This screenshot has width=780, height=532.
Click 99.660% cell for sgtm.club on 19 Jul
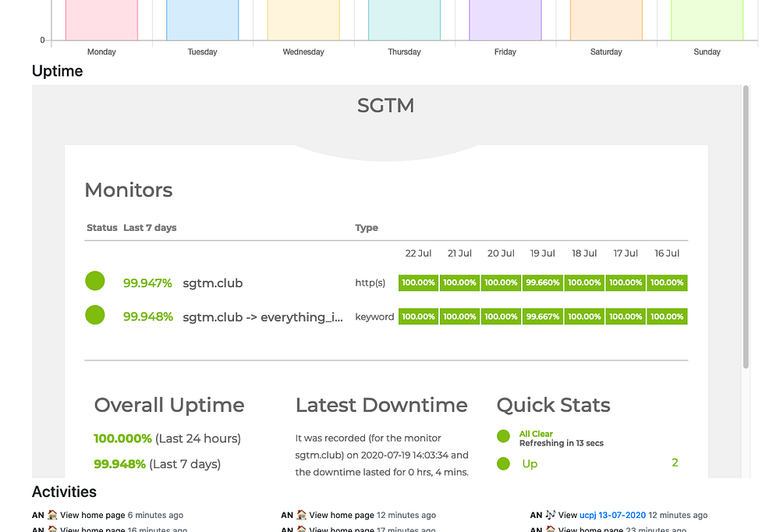[543, 282]
